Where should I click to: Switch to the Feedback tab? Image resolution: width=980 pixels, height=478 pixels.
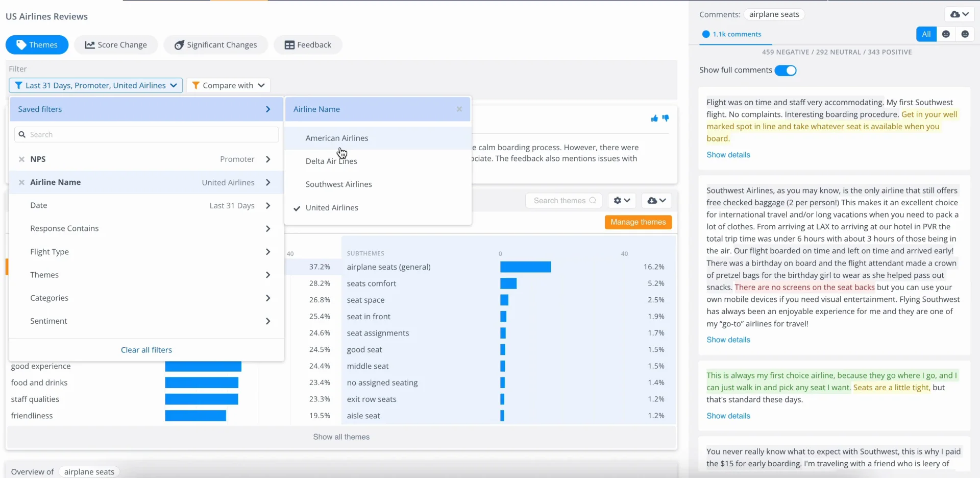click(x=308, y=45)
